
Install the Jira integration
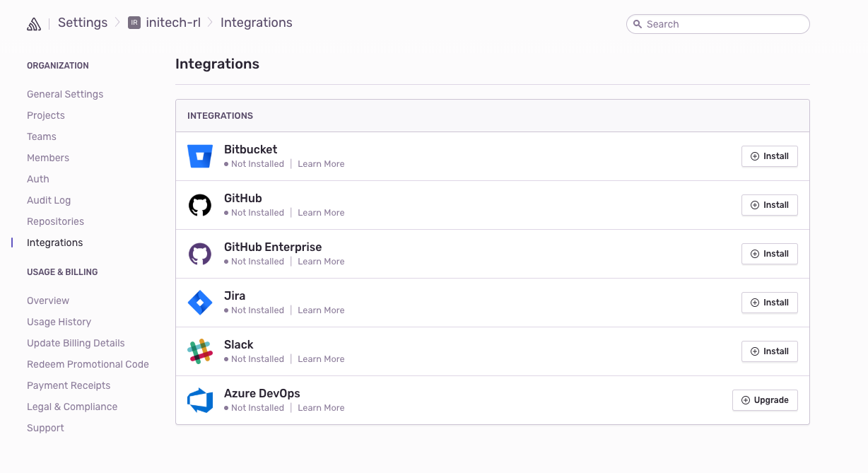pyautogui.click(x=770, y=303)
